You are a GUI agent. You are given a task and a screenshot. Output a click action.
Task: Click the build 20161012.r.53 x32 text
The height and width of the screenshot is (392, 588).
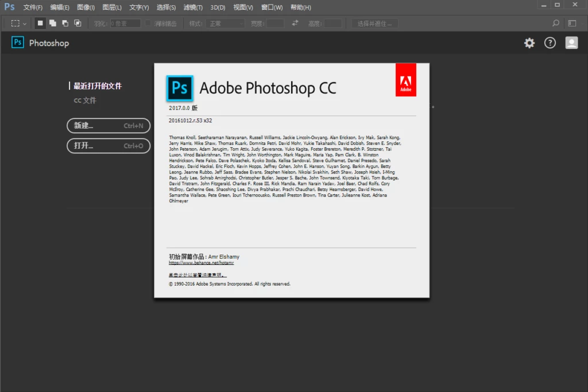[x=190, y=121]
